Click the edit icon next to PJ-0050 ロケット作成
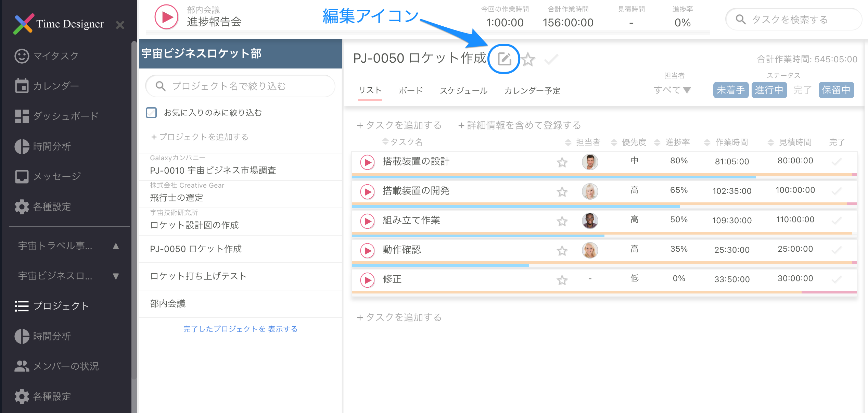 505,59
